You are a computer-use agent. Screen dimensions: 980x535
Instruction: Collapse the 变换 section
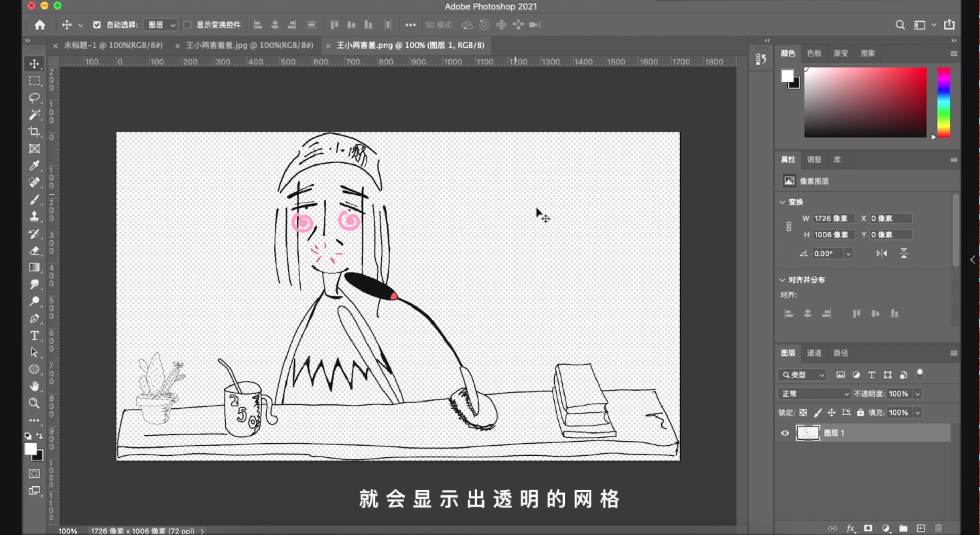[782, 202]
